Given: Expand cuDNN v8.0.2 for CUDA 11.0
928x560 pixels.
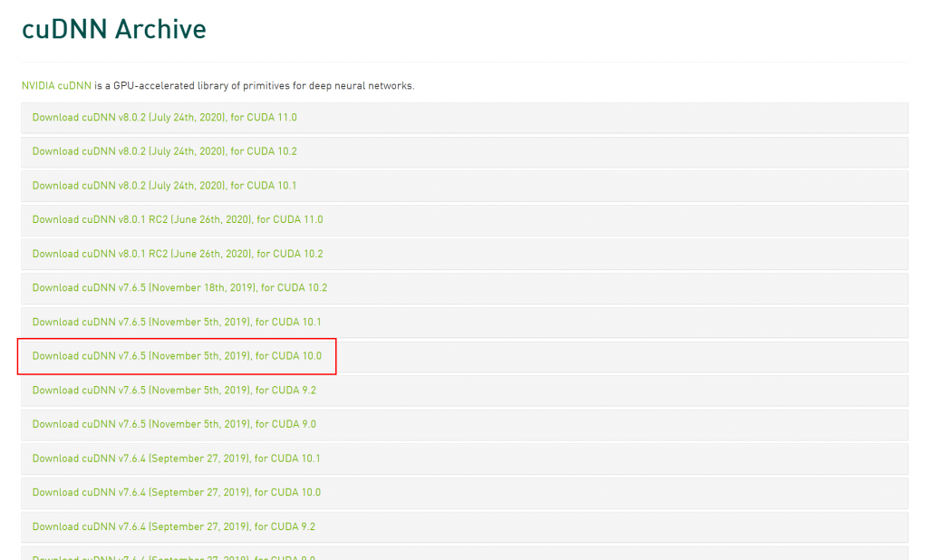Looking at the screenshot, I should click(164, 118).
